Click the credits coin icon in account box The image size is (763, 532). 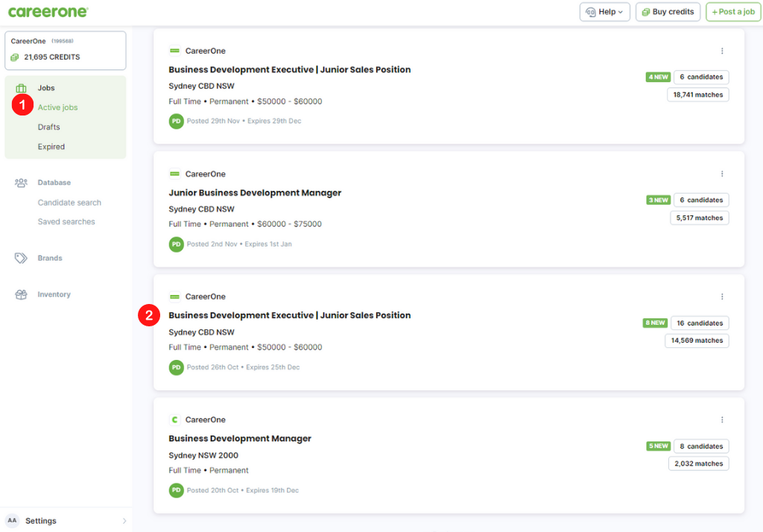pyautogui.click(x=15, y=57)
